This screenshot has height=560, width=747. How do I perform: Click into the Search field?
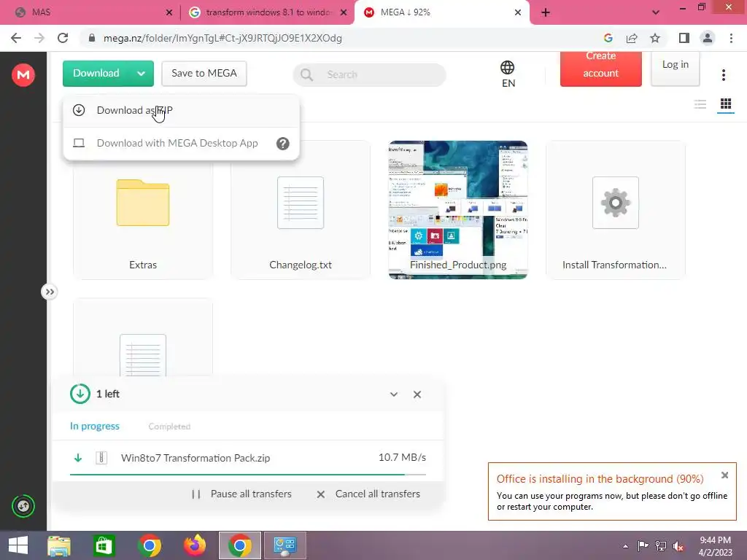pos(369,75)
